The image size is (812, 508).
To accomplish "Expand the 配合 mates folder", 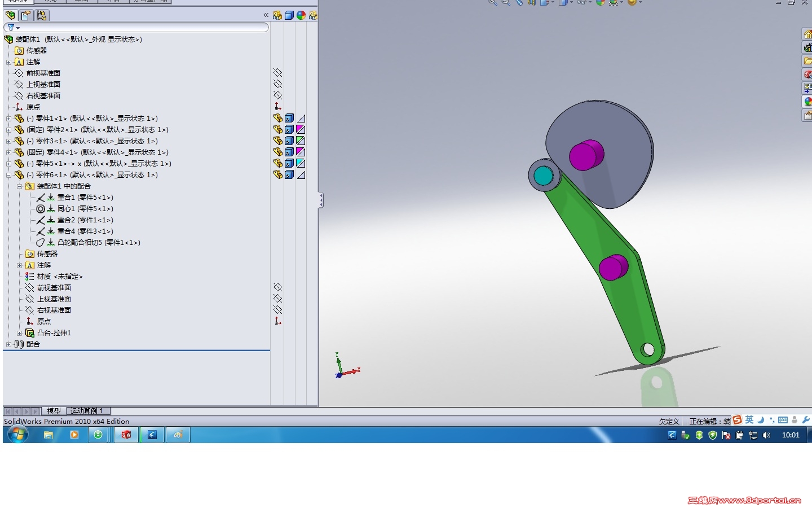I will point(8,344).
